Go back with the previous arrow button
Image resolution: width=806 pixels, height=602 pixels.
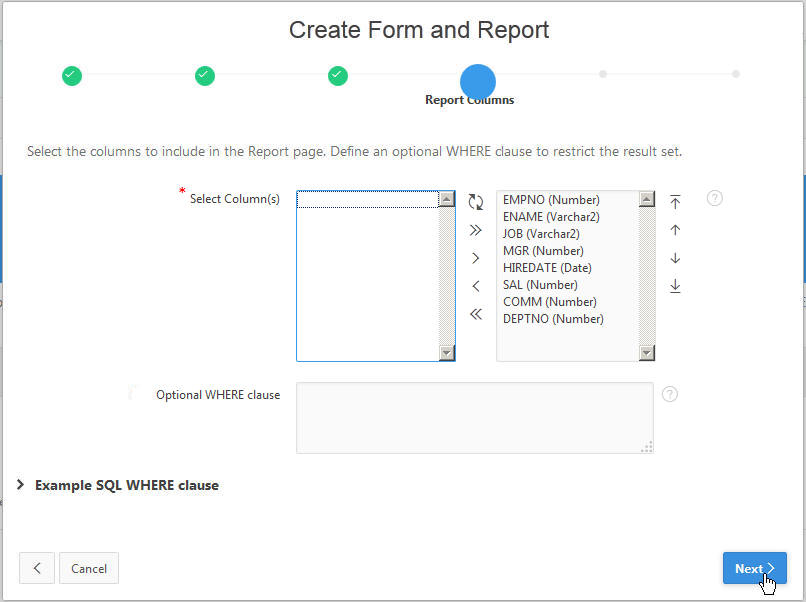pos(37,568)
